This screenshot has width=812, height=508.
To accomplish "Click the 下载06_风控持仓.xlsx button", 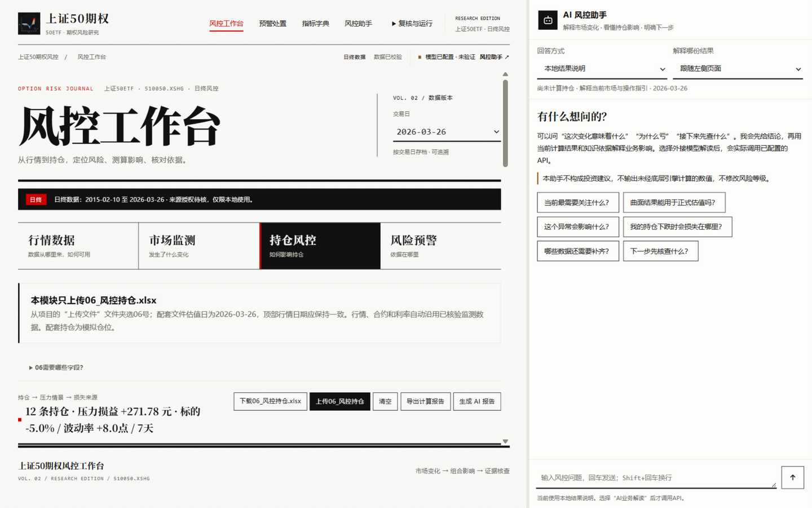I will coord(270,401).
